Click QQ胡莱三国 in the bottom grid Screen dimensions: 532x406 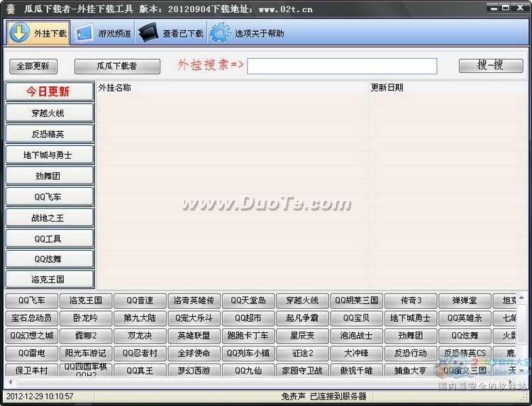(356, 300)
